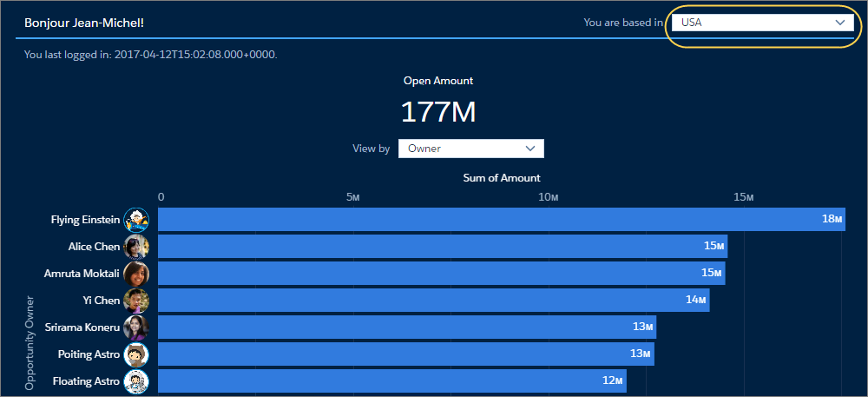Select the Flying Einstein 18M bar
This screenshot has width=868, height=397.
(x=502, y=219)
